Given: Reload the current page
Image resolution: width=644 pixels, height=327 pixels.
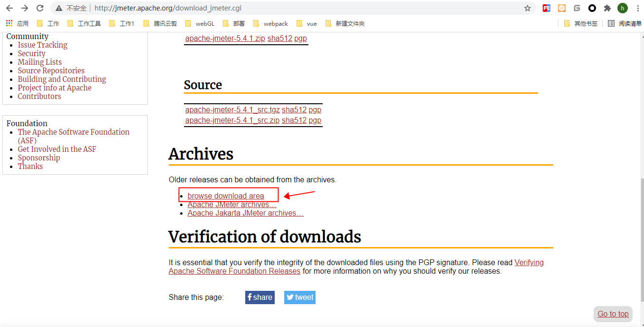Looking at the screenshot, I should (39, 8).
